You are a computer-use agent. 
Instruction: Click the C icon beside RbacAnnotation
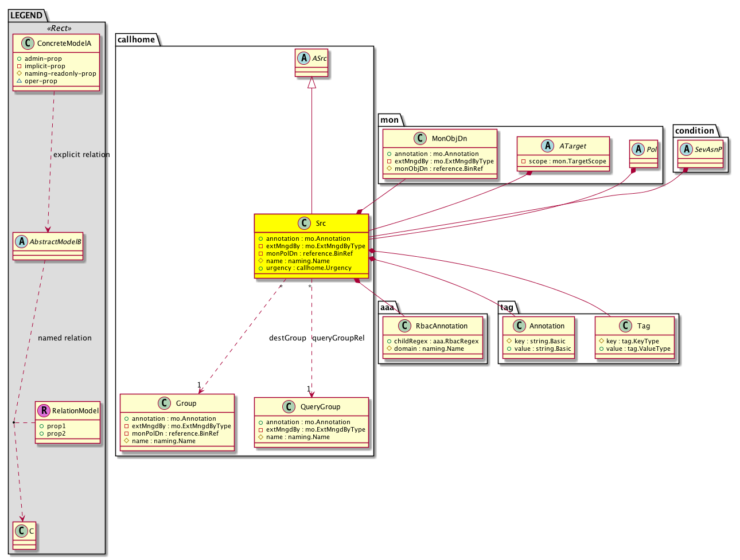pos(404,326)
